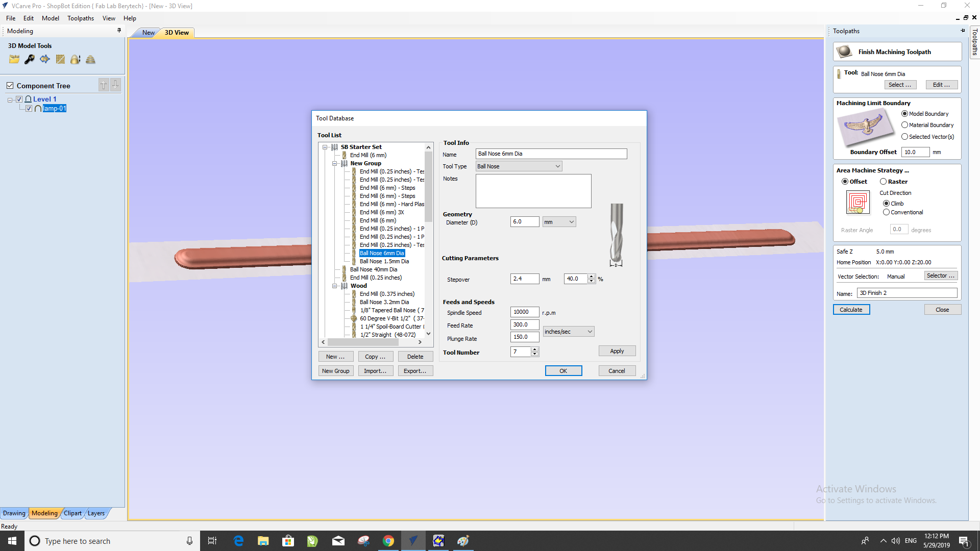
Task: Click the Finish Machining Toolpath ball icon
Action: click(844, 52)
